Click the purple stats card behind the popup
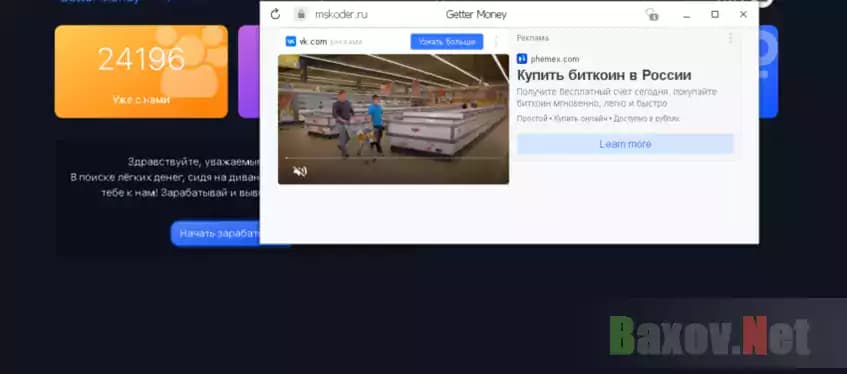 [249, 71]
